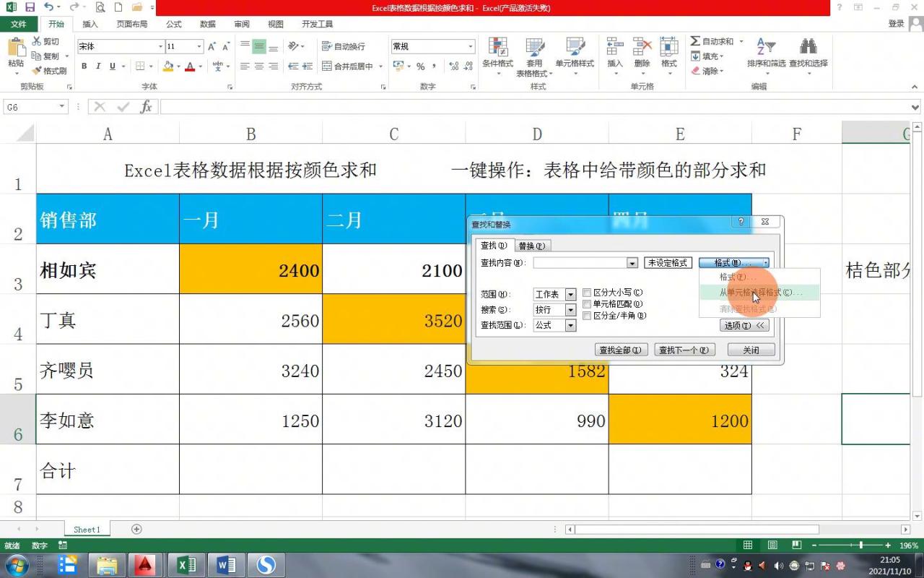Select the Sheet1 worksheet tab
Viewport: 924px width, 578px height.
87,530
